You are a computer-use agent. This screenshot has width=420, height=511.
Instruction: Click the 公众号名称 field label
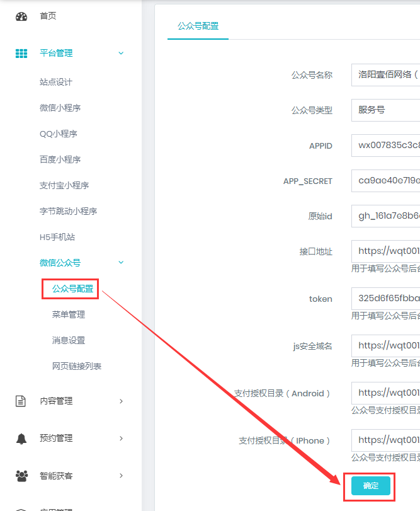coord(312,75)
